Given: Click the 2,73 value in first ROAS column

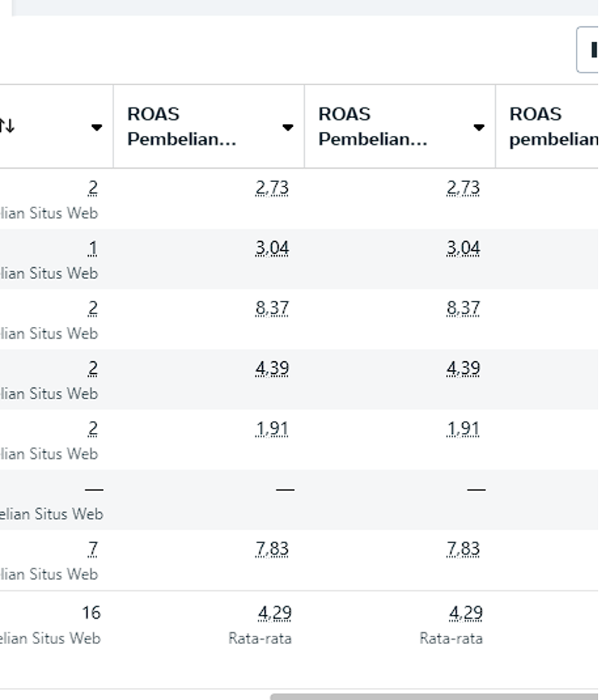Looking at the screenshot, I should 272,188.
